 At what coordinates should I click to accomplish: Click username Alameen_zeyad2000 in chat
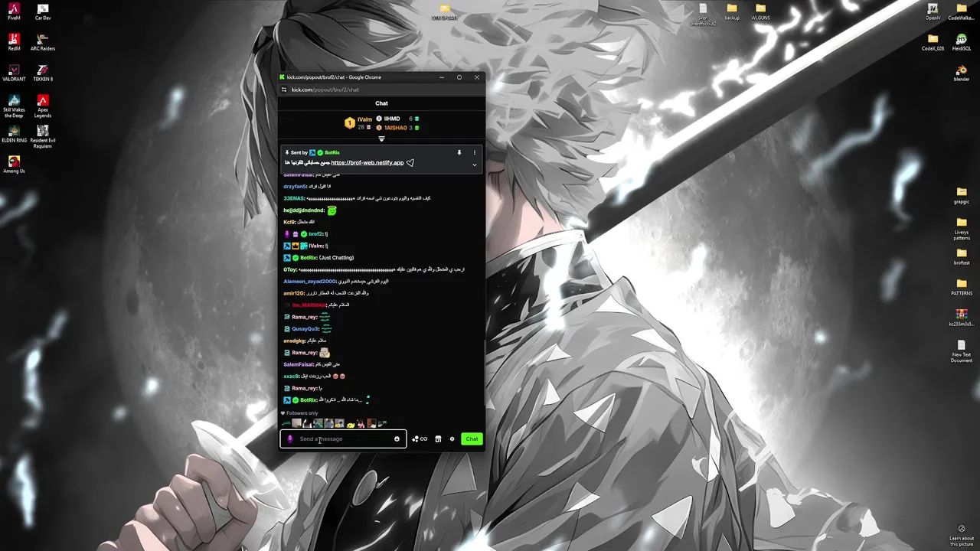[x=309, y=282]
